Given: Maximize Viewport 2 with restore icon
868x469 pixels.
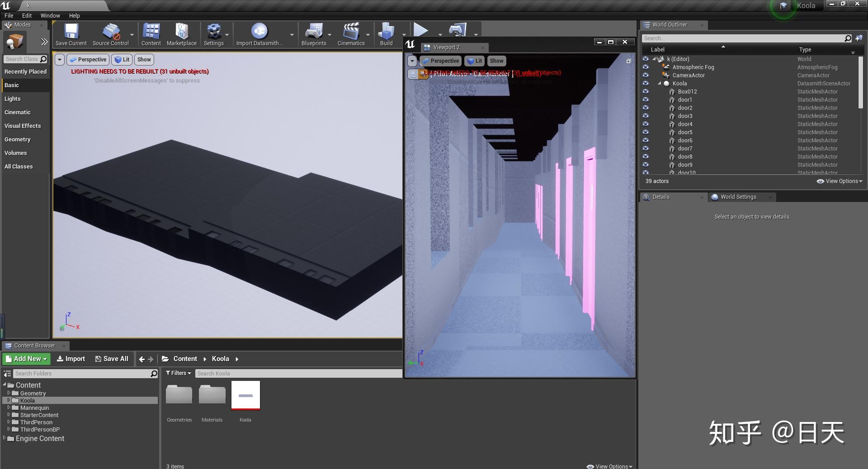Looking at the screenshot, I should tap(628, 61).
